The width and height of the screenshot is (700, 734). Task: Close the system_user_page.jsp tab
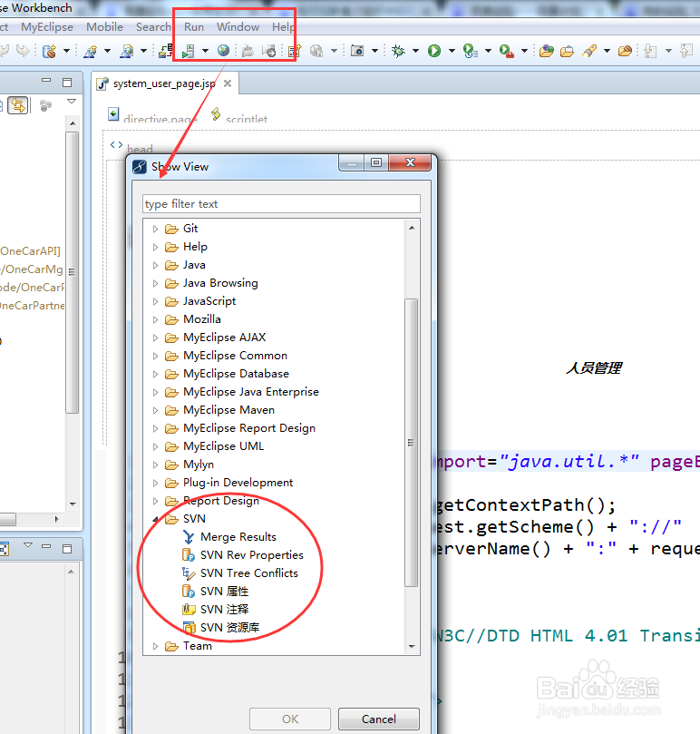[228, 83]
